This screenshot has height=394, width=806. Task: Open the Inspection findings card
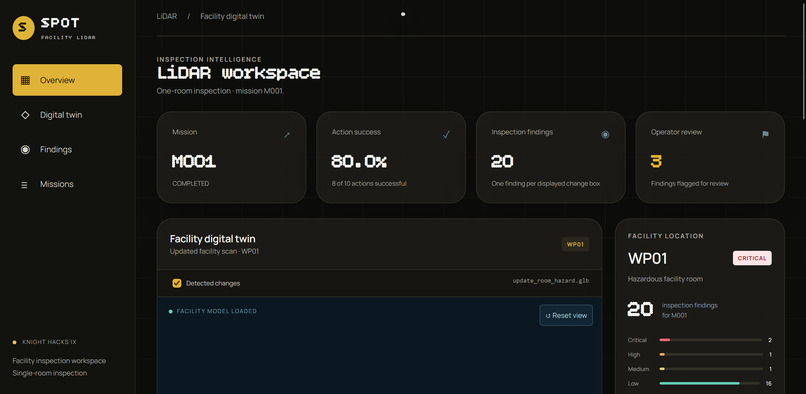click(x=551, y=157)
